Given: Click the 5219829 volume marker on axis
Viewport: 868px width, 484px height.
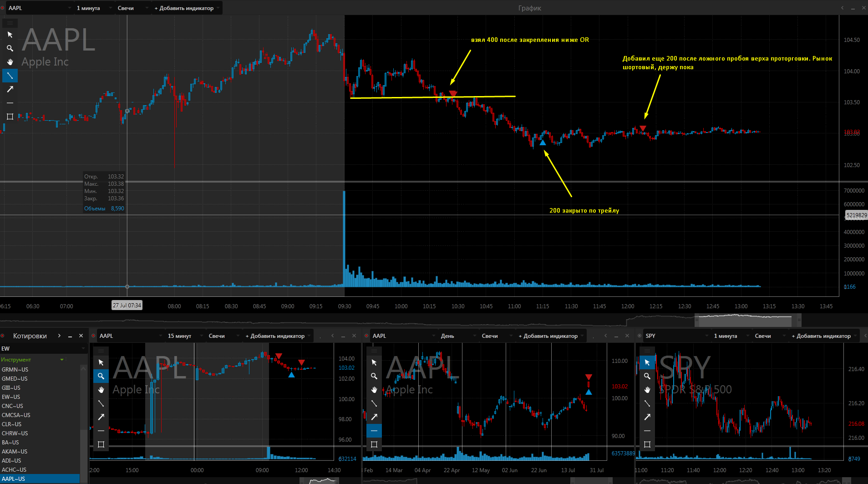Looking at the screenshot, I should [x=856, y=215].
